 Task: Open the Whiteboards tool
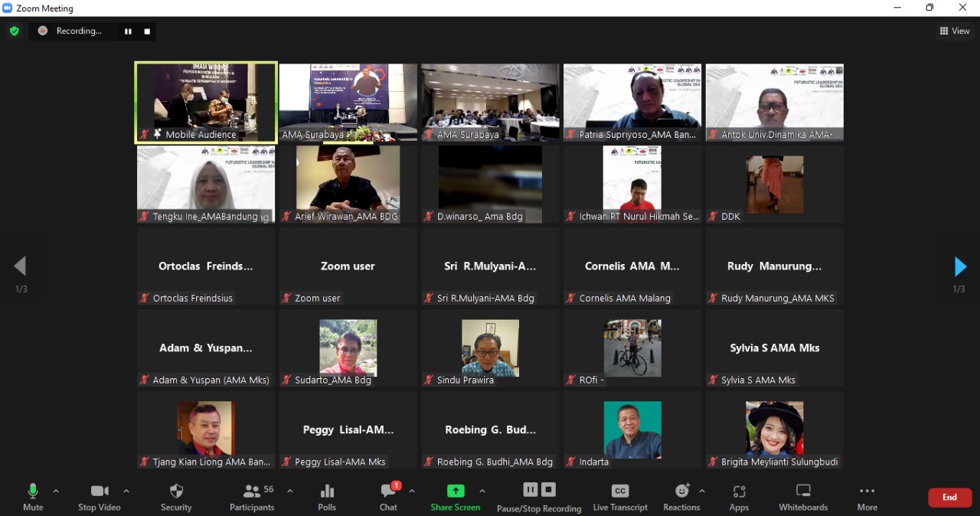tap(803, 497)
